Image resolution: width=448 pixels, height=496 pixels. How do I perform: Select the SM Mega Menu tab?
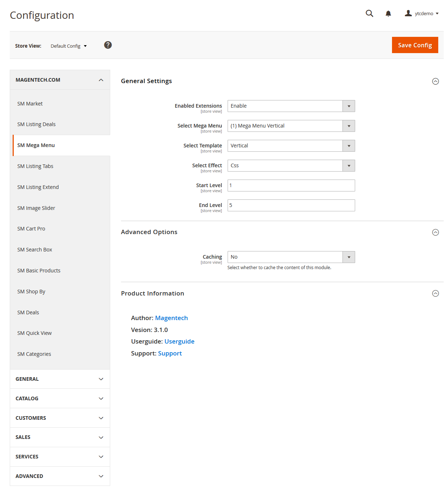click(61, 145)
